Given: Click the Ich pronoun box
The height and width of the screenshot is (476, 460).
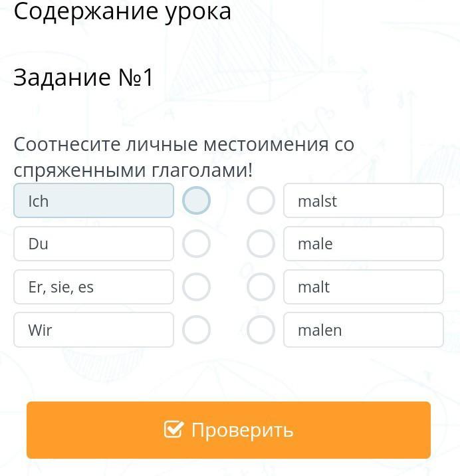Looking at the screenshot, I should coord(94,201).
